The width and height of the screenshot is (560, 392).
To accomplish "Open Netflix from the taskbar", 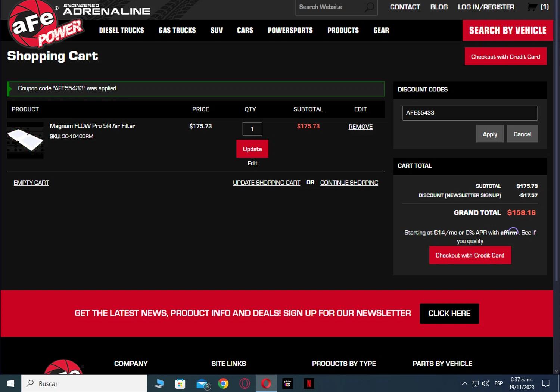I will pyautogui.click(x=309, y=383).
